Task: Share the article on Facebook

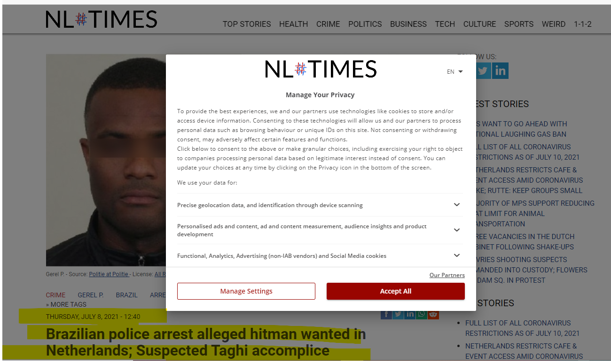Action: click(x=386, y=314)
